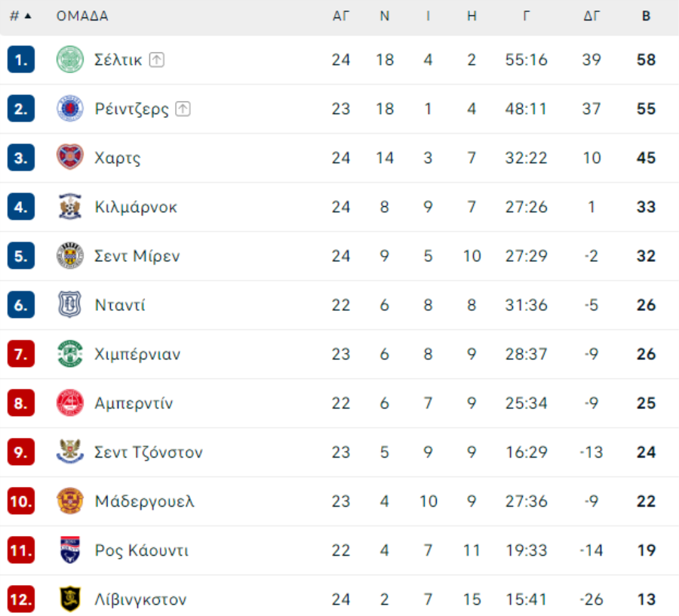
Task: Click the up-arrow icon beside Ρέιντζερς
Action: 183,109
